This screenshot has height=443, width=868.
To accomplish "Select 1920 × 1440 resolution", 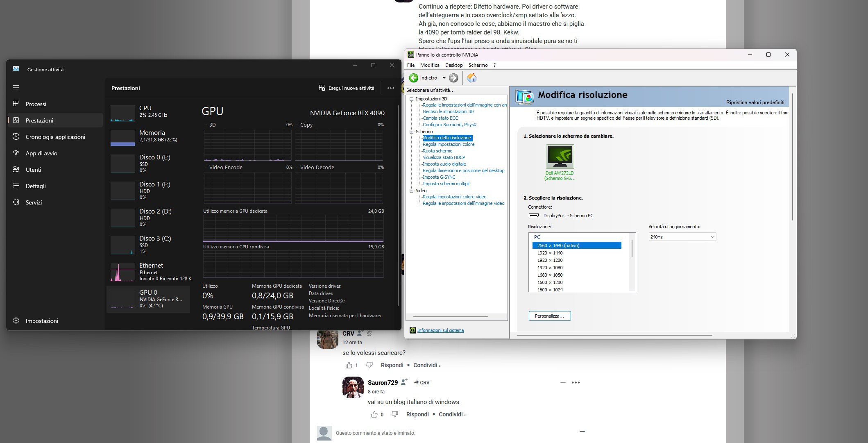I will [550, 253].
